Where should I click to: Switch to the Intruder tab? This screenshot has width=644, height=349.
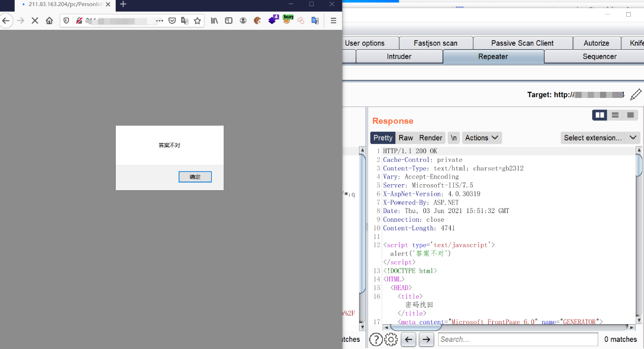pos(399,57)
